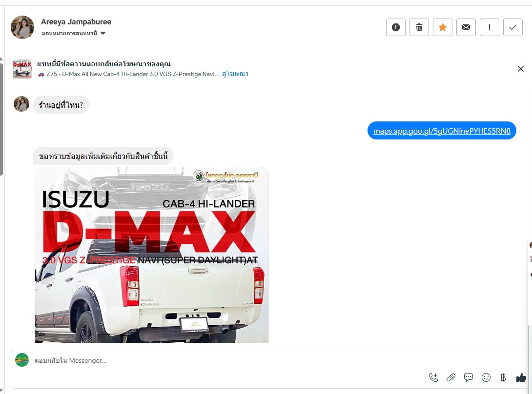Start a call with phone plus icon
Image resolution: width=532 pixels, height=394 pixels.
tap(433, 377)
